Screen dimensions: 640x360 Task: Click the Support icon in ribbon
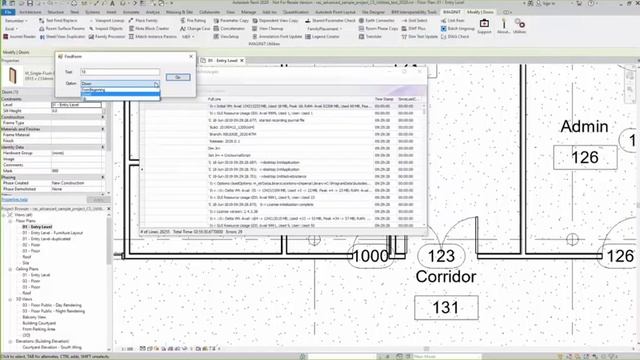[484, 26]
